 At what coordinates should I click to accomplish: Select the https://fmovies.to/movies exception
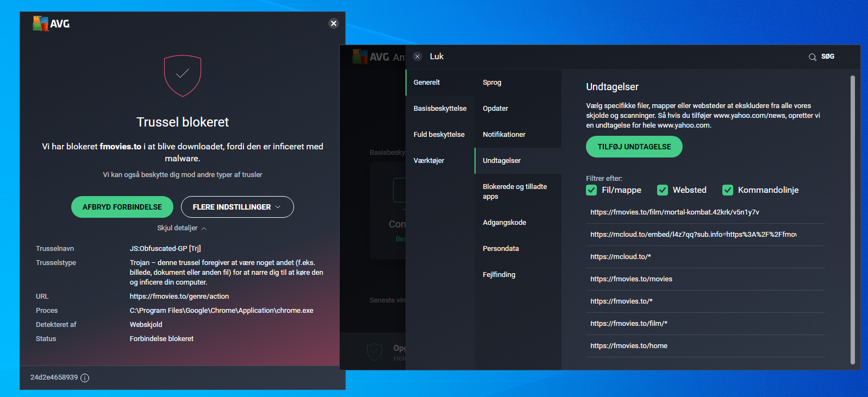coord(705,279)
